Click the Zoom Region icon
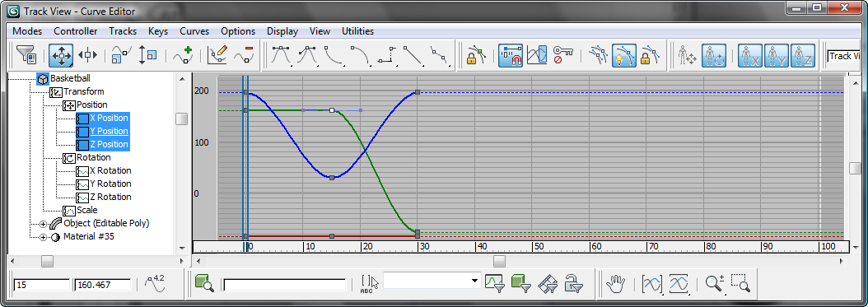 pos(740,284)
